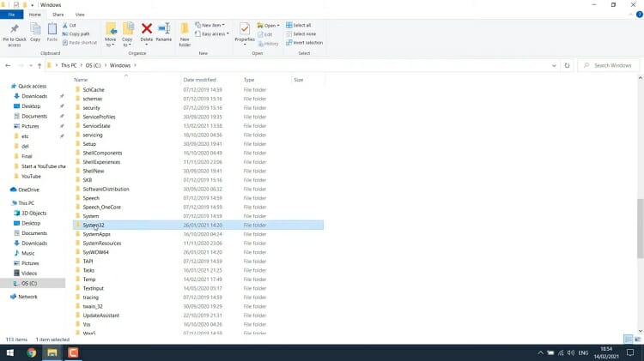Open YouTube folder in sidebar

(x=31, y=177)
